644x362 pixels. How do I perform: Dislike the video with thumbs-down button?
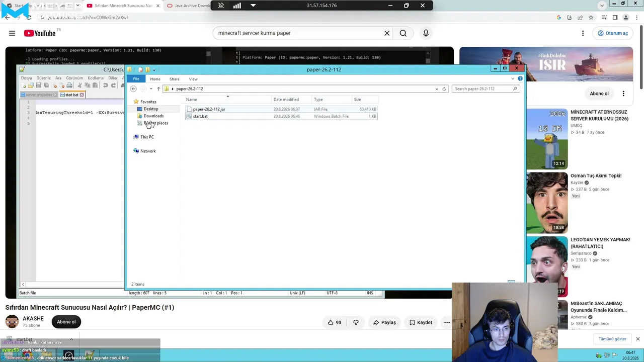[x=356, y=322]
